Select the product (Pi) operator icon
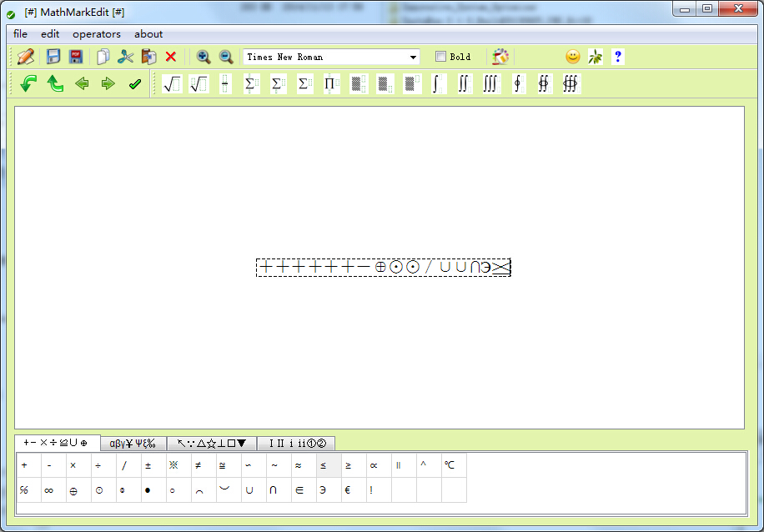Viewport: 764px width, 532px height. [x=331, y=83]
